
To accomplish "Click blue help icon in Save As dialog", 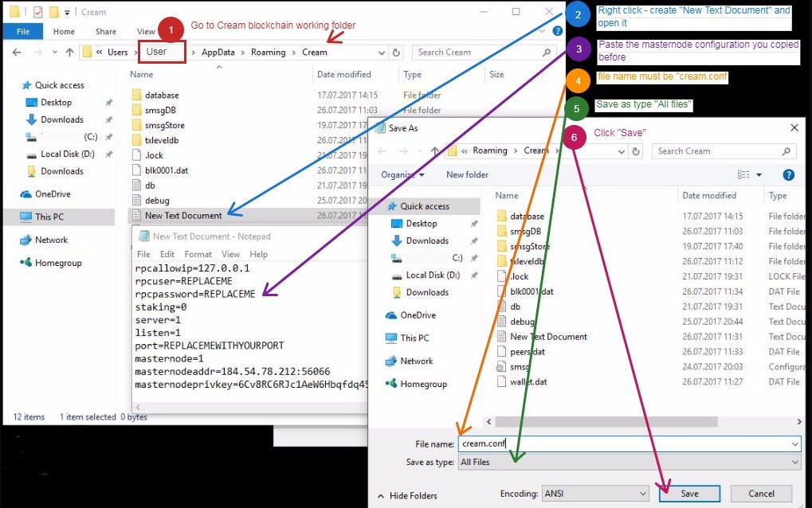I will [788, 175].
